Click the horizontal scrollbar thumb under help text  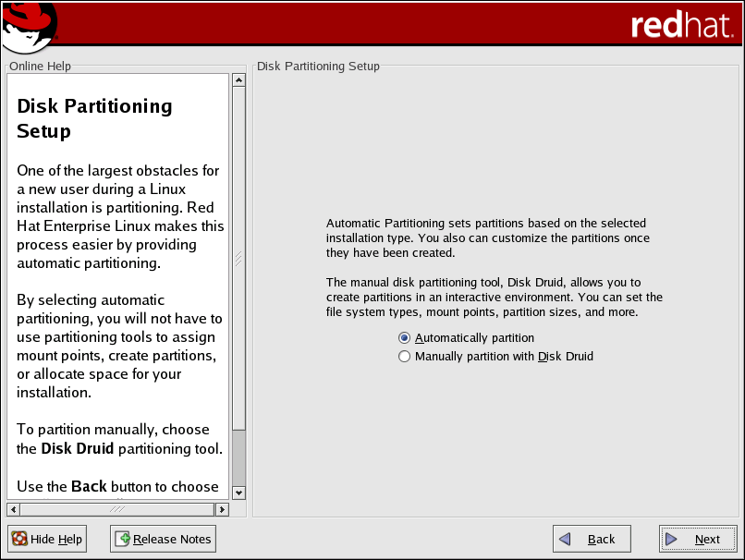pyautogui.click(x=117, y=509)
